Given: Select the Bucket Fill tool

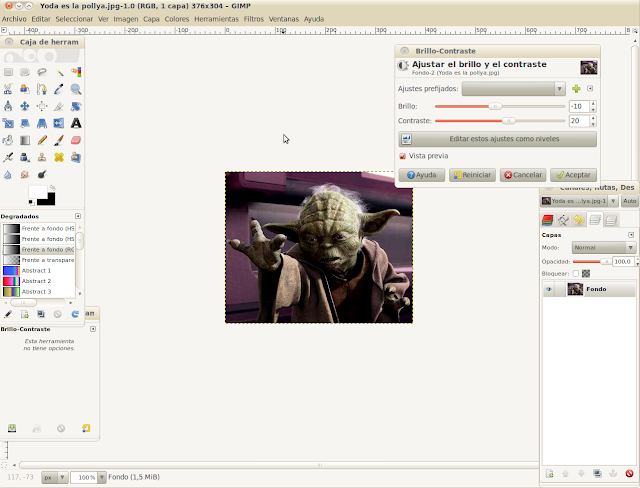Looking at the screenshot, I should tap(8, 140).
